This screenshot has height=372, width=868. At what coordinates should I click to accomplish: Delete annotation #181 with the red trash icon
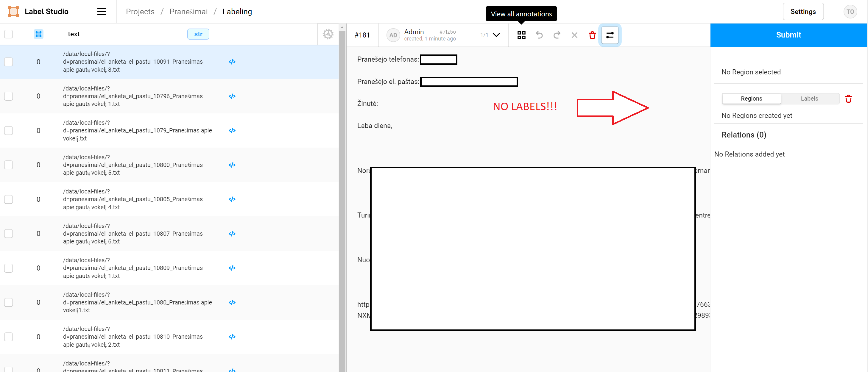pos(592,35)
